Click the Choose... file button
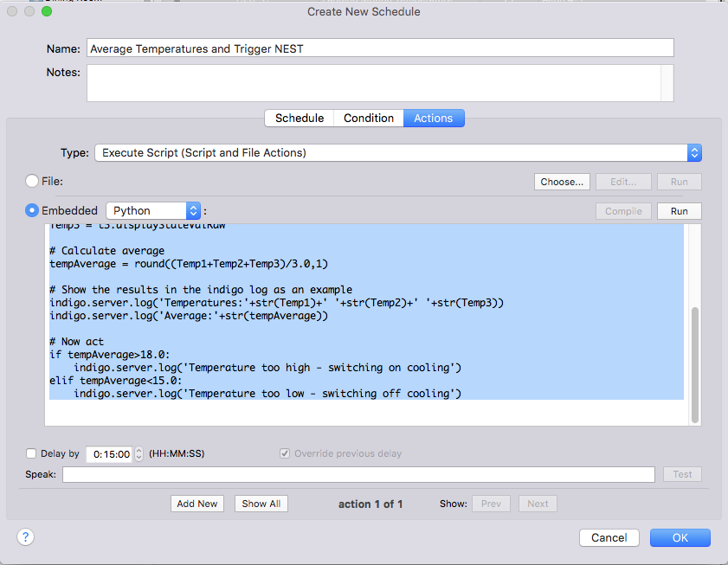 pos(562,182)
